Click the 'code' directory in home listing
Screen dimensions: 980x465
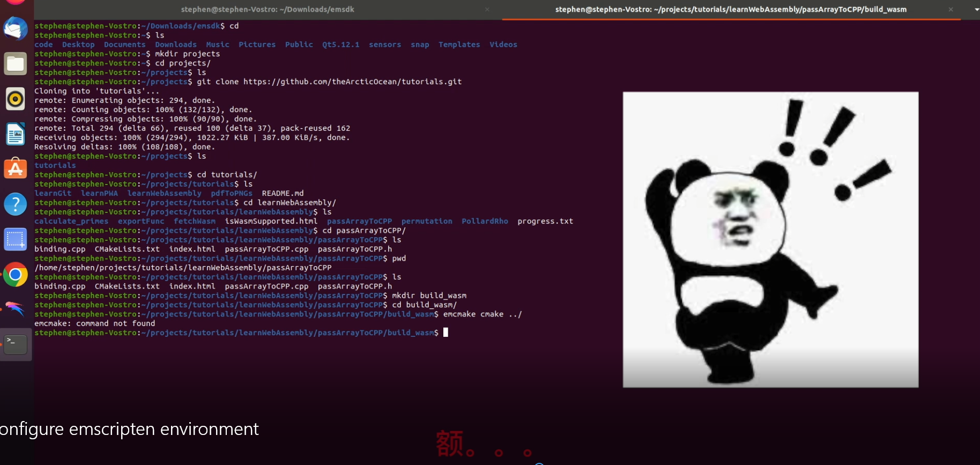click(x=43, y=45)
